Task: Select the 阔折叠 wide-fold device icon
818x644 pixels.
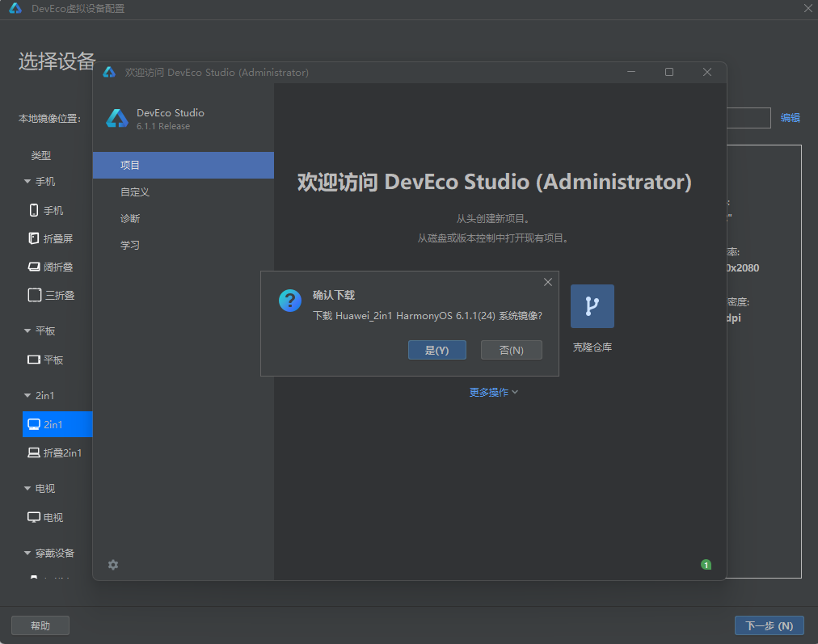Action: pyautogui.click(x=34, y=267)
